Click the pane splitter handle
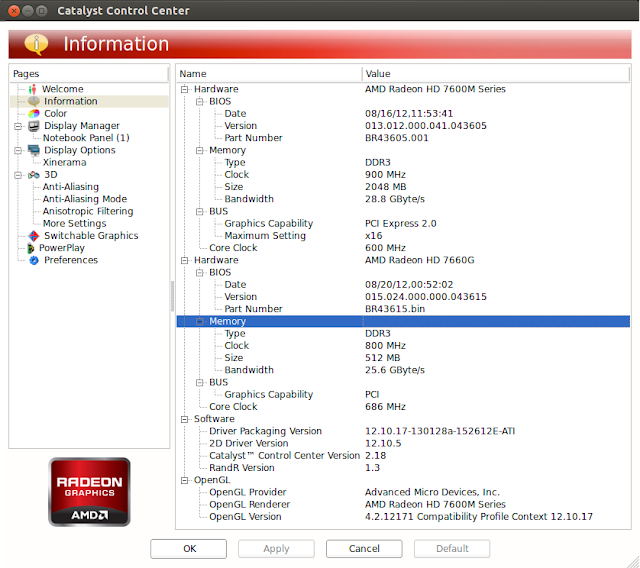Image resolution: width=640 pixels, height=568 pixels. point(172,296)
